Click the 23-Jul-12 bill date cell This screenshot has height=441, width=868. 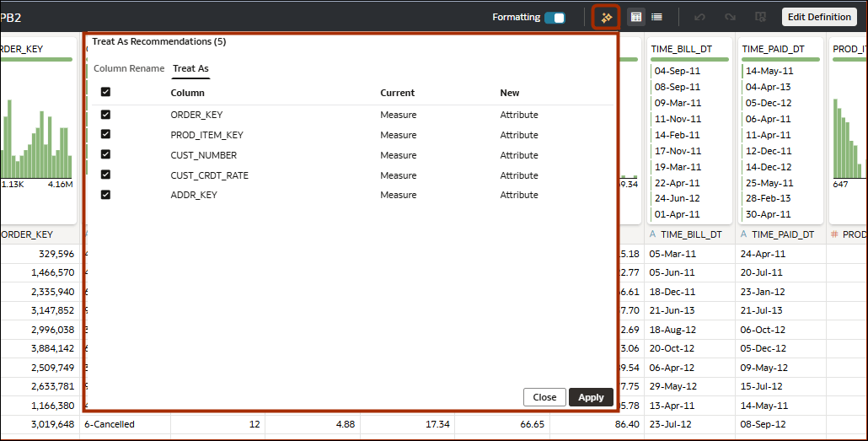tap(690, 424)
